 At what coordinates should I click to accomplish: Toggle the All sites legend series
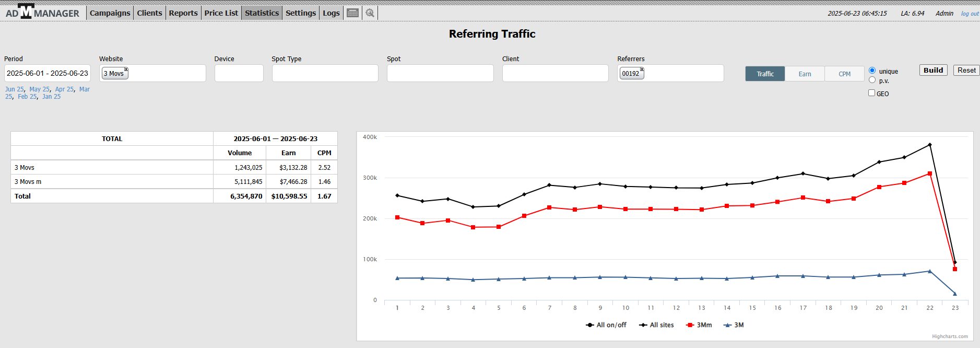tap(656, 325)
